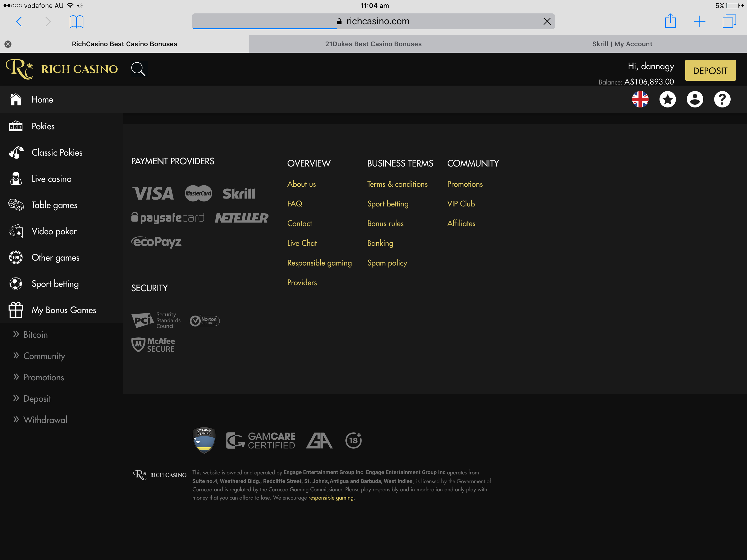Viewport: 747px width, 560px height.
Task: Click the yellow DEPOSIT button
Action: 710,71
